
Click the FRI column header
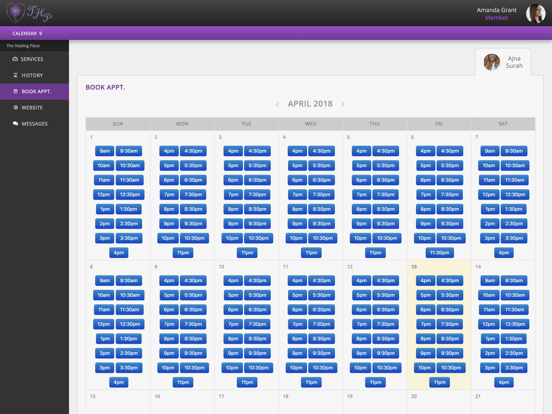click(439, 124)
